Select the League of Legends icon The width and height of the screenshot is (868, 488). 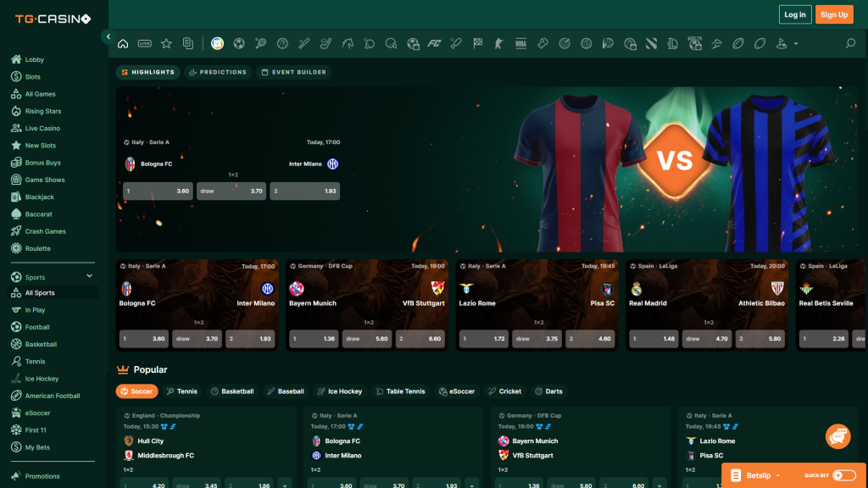(x=673, y=44)
